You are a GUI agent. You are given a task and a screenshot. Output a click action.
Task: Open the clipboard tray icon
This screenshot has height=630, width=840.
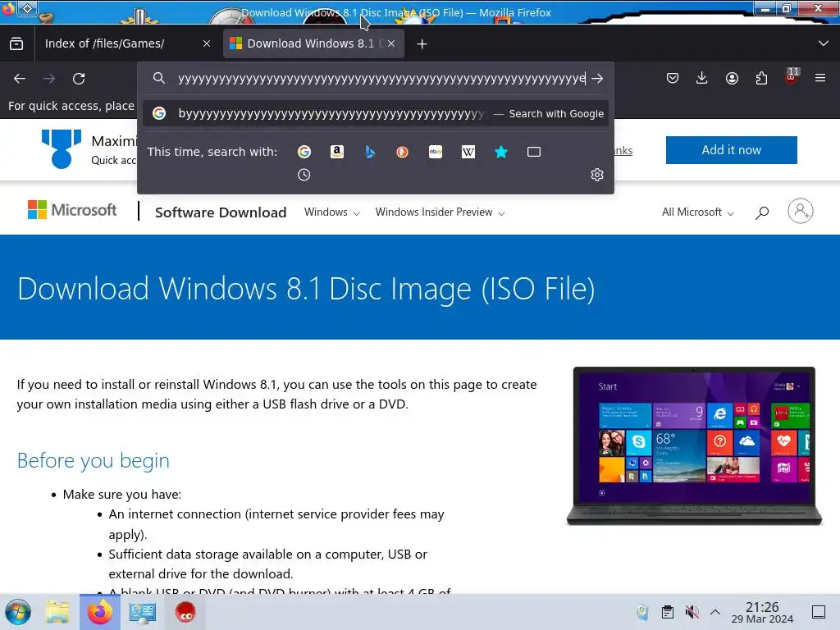(668, 612)
